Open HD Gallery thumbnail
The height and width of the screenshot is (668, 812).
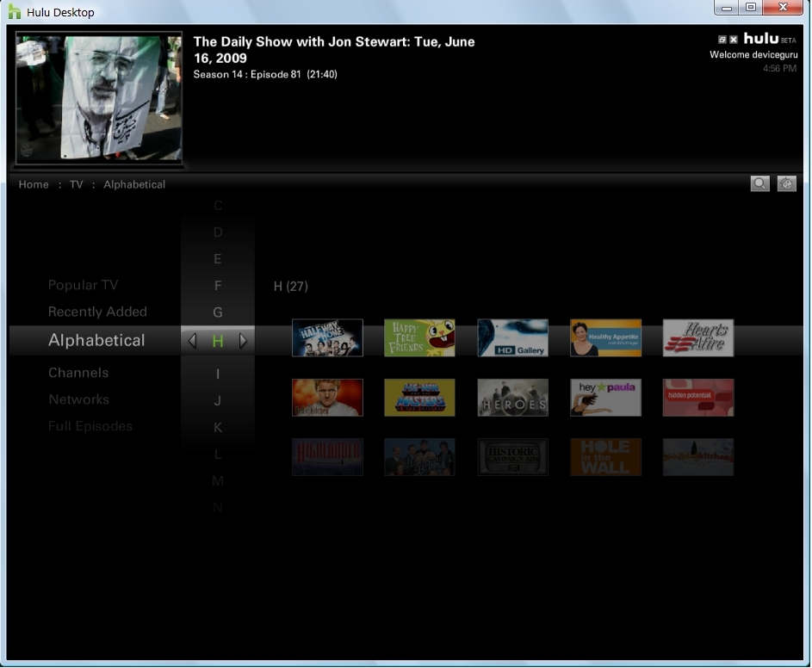tap(512, 337)
